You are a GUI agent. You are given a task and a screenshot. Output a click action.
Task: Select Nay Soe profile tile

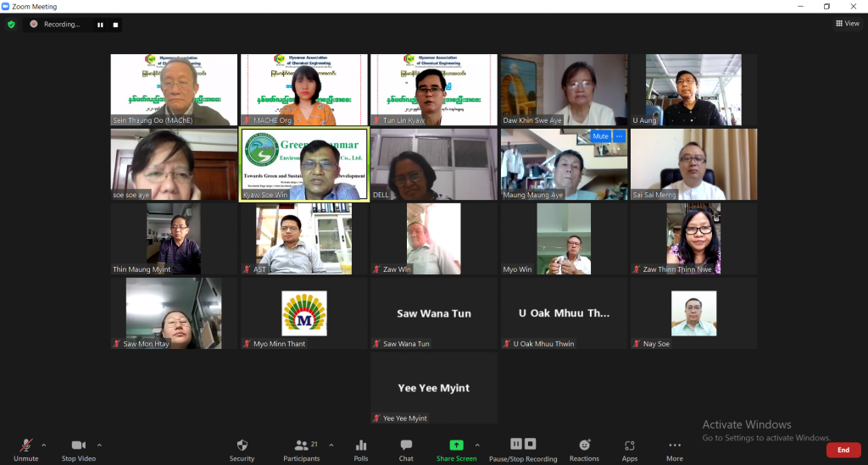tap(693, 313)
